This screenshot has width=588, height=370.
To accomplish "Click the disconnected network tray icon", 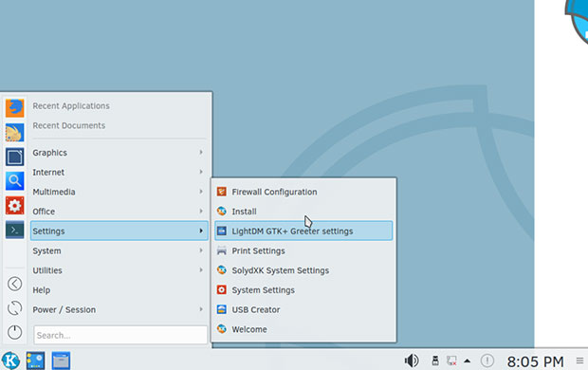I will (451, 361).
